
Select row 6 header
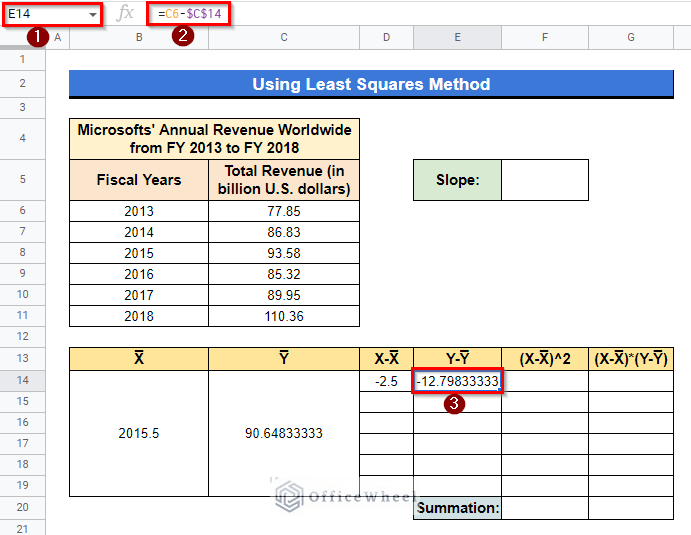pos(22,211)
